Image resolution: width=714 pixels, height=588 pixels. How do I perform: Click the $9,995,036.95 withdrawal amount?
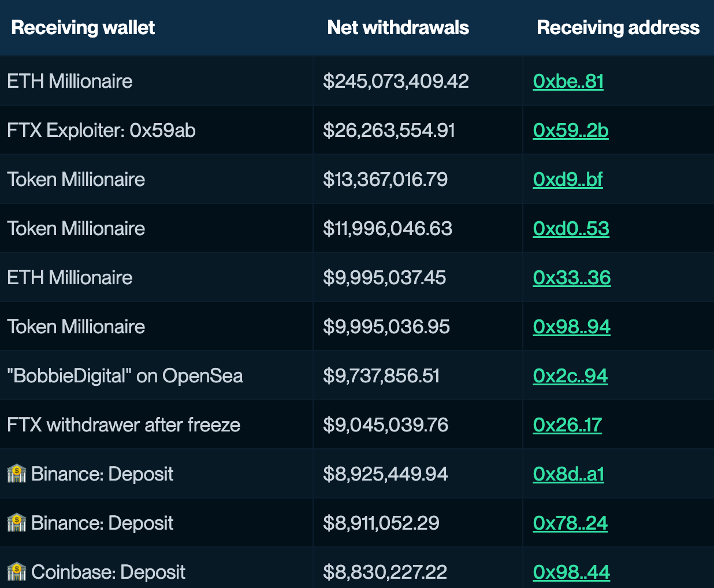[x=386, y=327]
